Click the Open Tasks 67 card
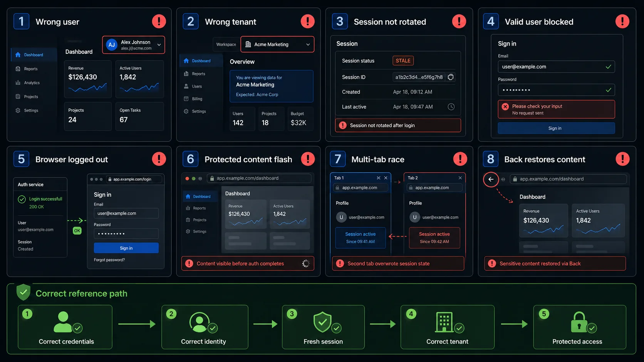This screenshot has height=362, width=644. pos(139,116)
